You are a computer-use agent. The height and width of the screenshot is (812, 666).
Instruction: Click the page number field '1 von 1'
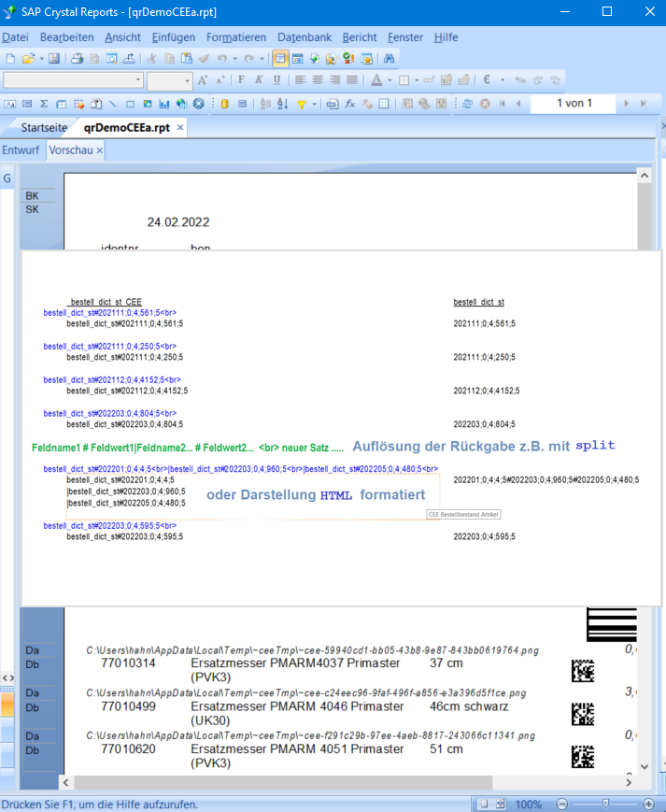pyautogui.click(x=574, y=104)
